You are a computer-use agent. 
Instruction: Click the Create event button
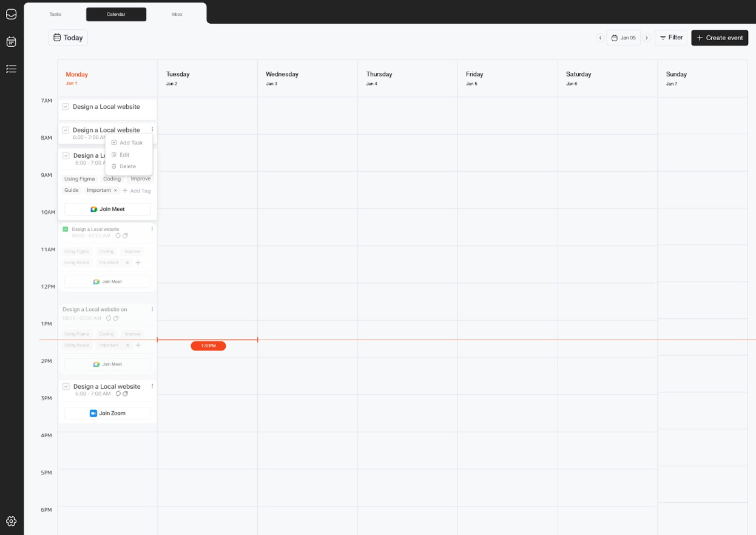[720, 37]
